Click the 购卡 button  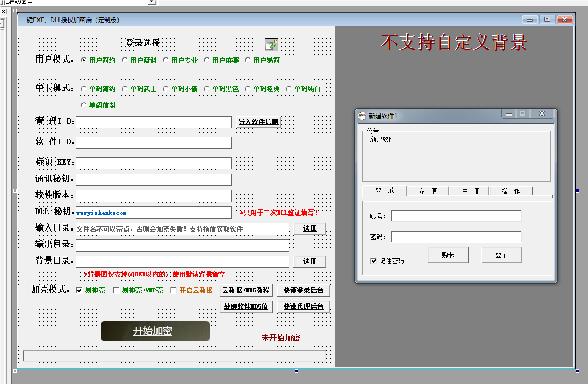click(x=448, y=255)
